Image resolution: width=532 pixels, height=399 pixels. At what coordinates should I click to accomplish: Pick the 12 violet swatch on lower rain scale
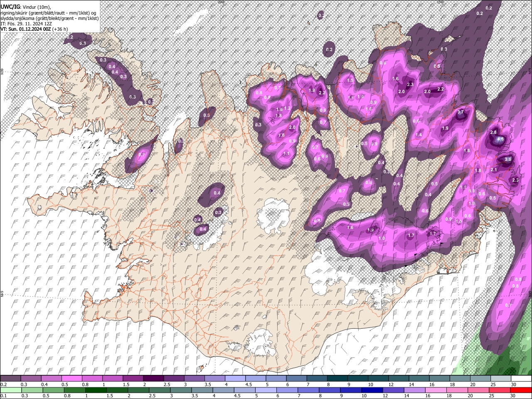(x=393, y=390)
